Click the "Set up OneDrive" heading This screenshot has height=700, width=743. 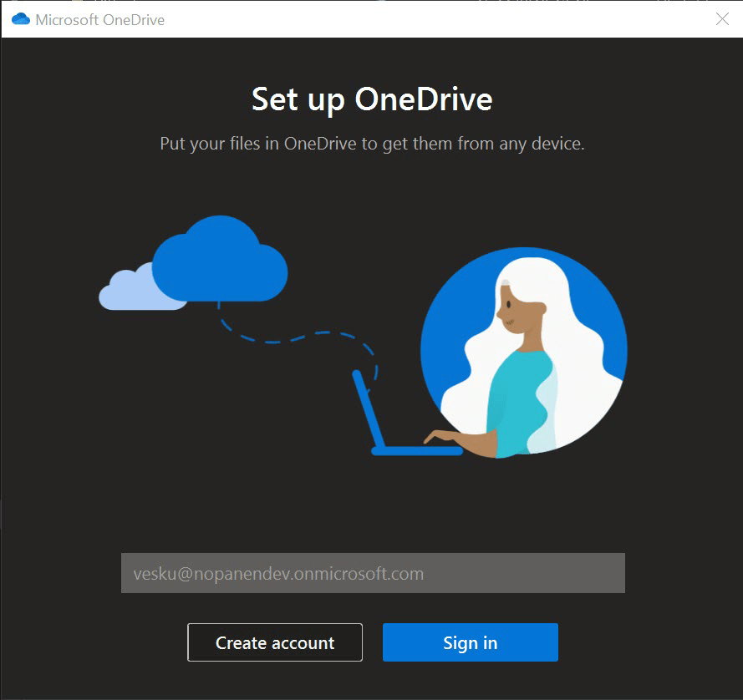[372, 99]
